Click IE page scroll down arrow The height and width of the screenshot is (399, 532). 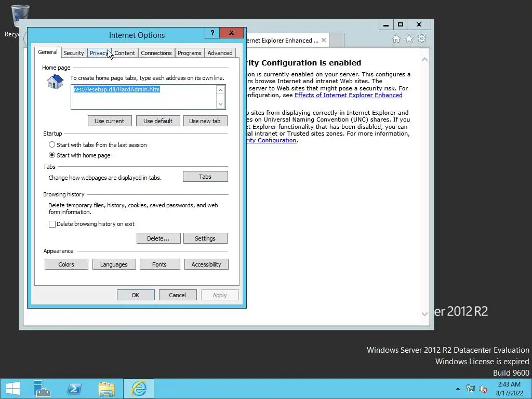[x=424, y=314]
